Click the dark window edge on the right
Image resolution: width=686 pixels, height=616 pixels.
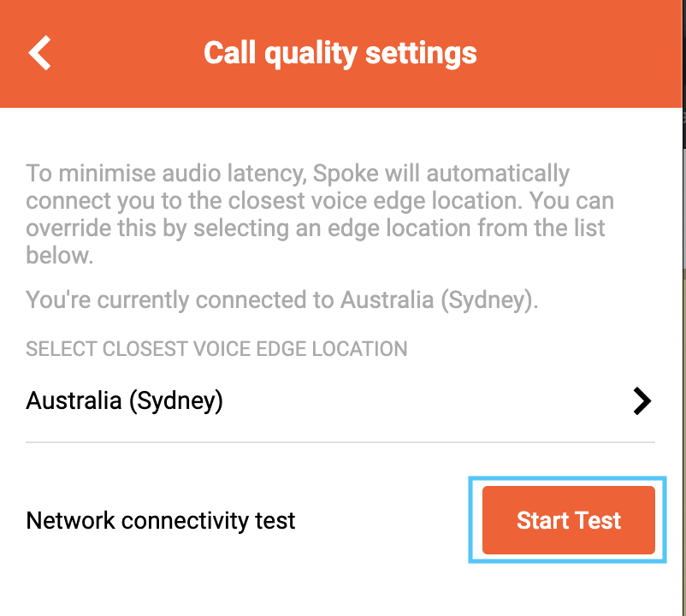tap(683, 131)
